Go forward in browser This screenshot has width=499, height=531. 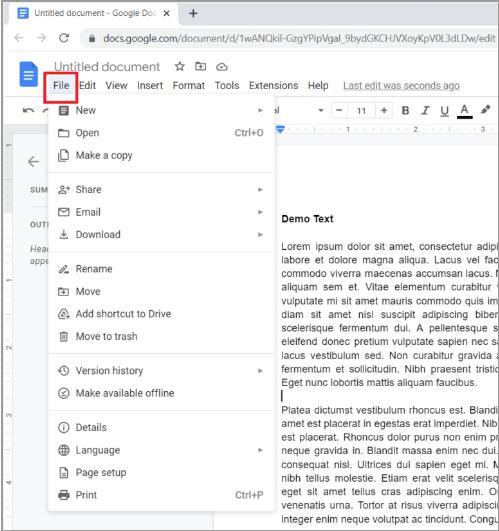[42, 38]
